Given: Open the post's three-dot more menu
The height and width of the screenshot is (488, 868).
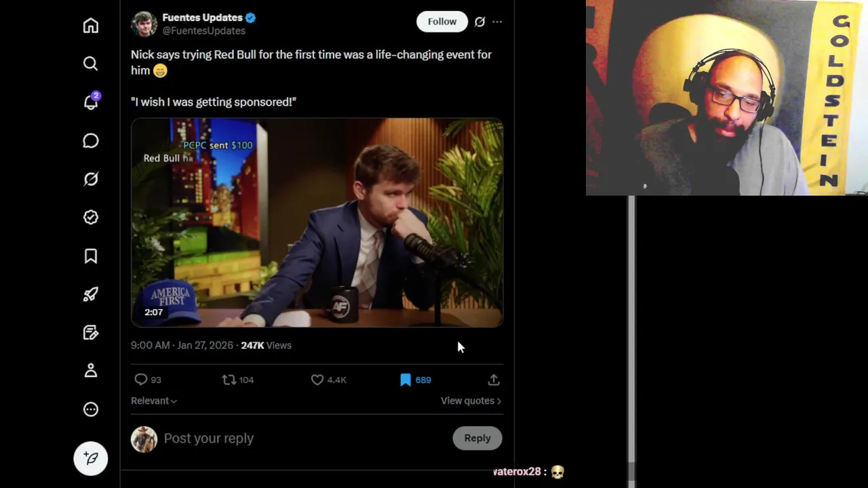Looking at the screenshot, I should pyautogui.click(x=497, y=22).
